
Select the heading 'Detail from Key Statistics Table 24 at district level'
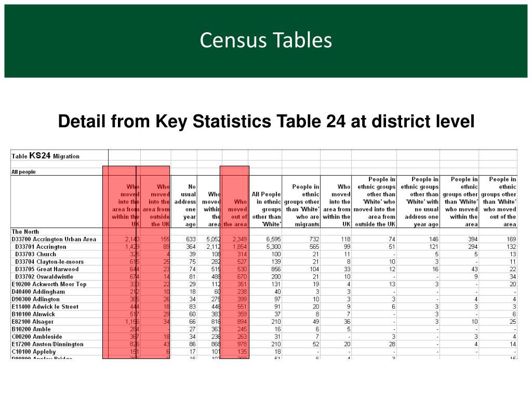266,121
